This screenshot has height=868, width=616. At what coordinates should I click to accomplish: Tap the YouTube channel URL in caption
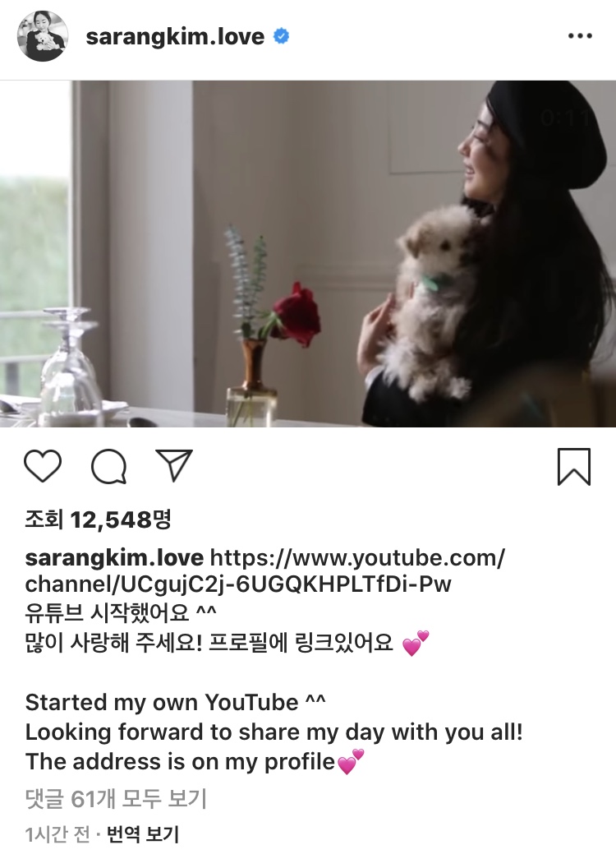(x=264, y=570)
